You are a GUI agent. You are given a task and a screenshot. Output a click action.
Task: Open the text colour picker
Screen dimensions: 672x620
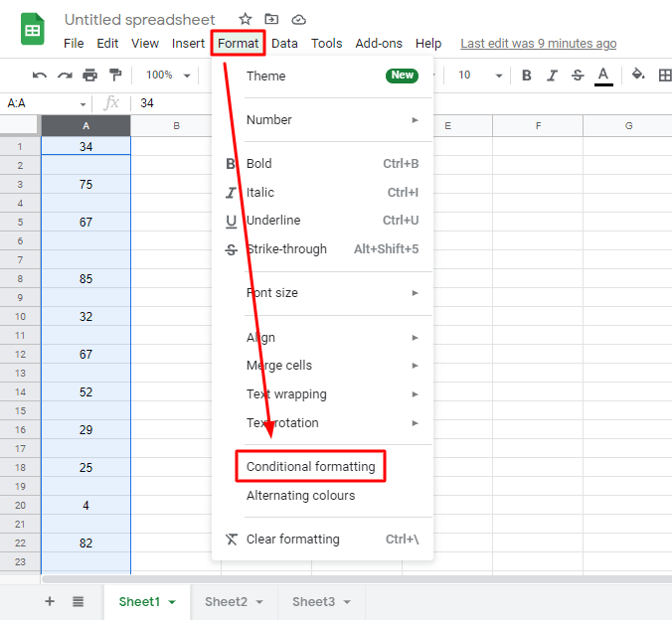(603, 76)
